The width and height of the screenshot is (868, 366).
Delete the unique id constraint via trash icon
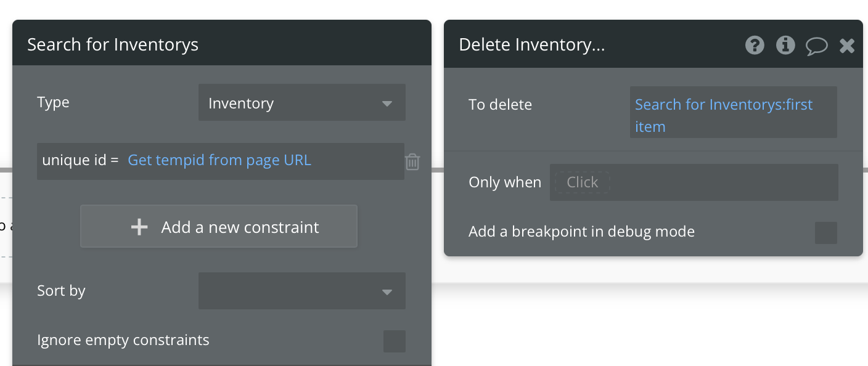[412, 161]
